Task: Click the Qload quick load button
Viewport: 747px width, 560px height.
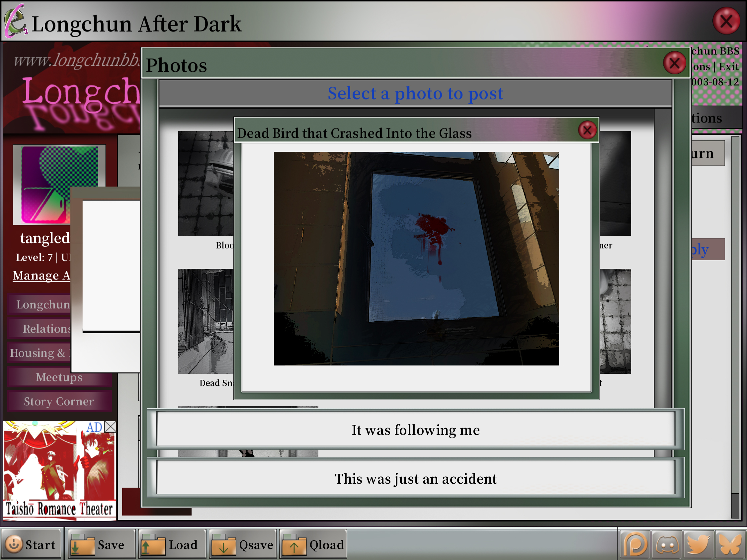Action: pyautogui.click(x=313, y=544)
